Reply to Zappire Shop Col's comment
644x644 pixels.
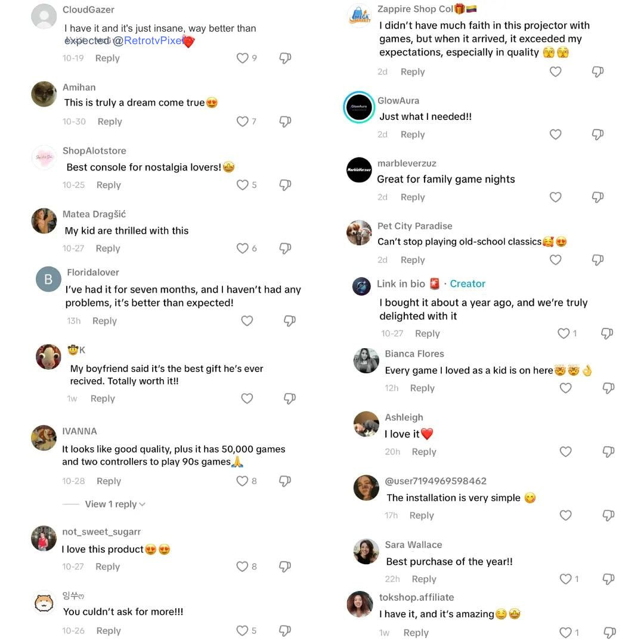pyautogui.click(x=413, y=72)
